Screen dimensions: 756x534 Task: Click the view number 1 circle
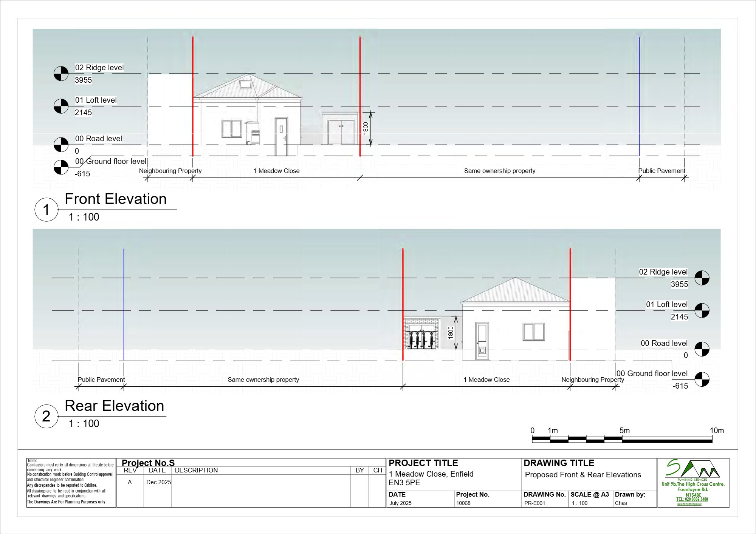(x=46, y=210)
